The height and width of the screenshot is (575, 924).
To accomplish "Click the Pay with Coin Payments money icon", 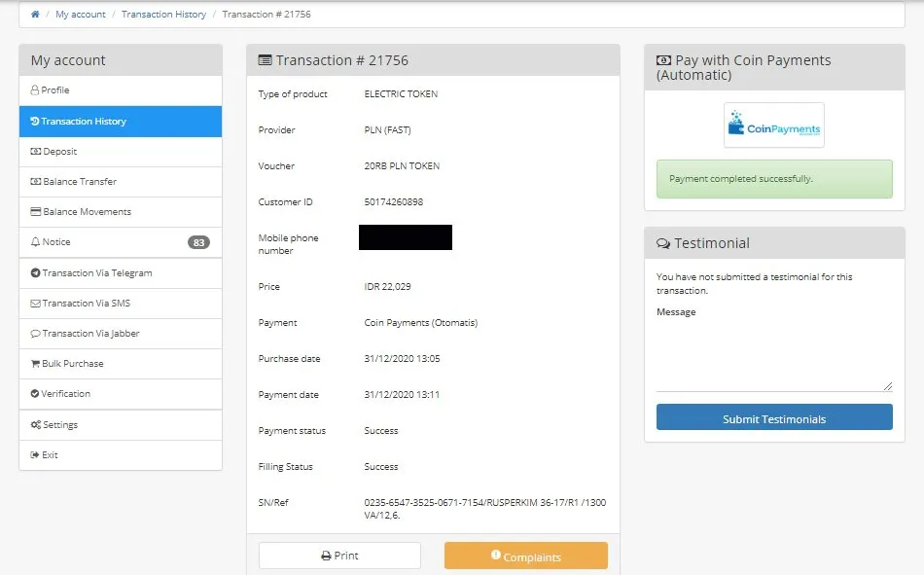I will click(663, 60).
